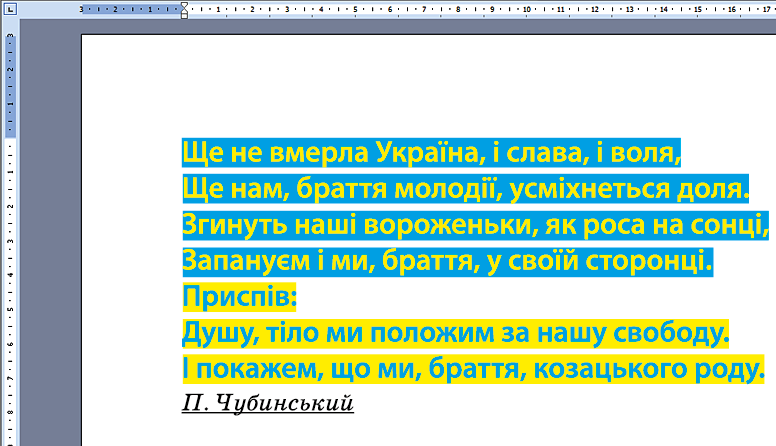Click the tab stop type selector
Screen dimensions: 776x446
(x=10, y=8)
